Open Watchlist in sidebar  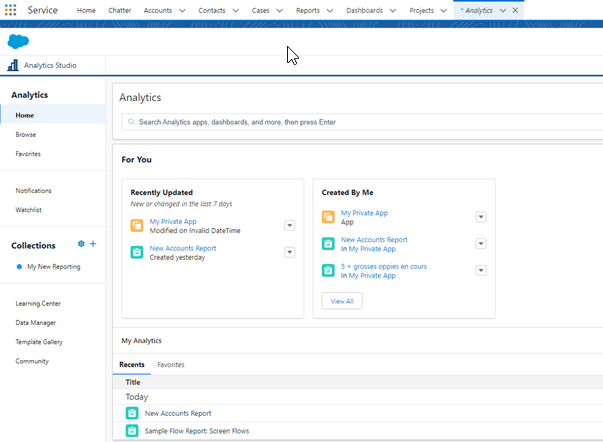[x=28, y=210]
